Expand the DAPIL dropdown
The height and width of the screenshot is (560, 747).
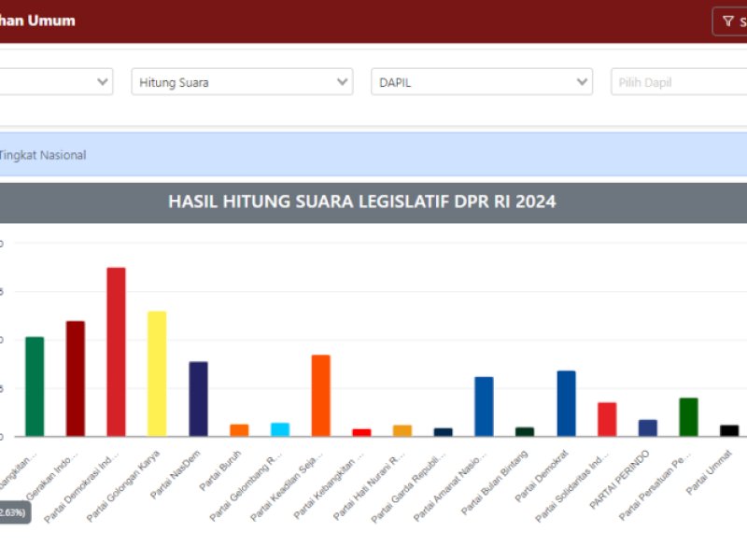pyautogui.click(x=481, y=82)
